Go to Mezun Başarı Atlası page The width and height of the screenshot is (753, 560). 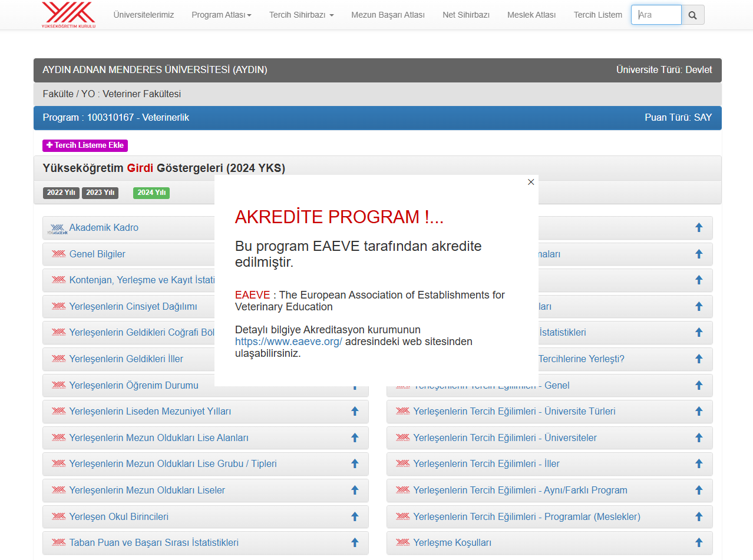coord(388,15)
